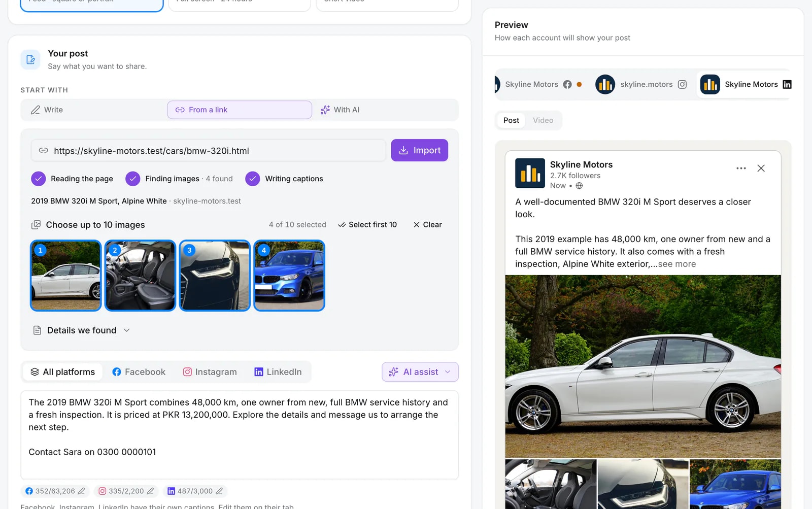This screenshot has height=509, width=812.
Task: Switch preview to Post tab
Action: pos(511,120)
